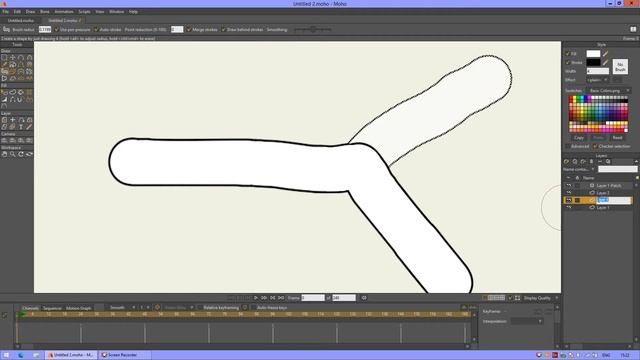Select the Freehand pencil tool
Screen dimensions: 640x360
point(4,64)
